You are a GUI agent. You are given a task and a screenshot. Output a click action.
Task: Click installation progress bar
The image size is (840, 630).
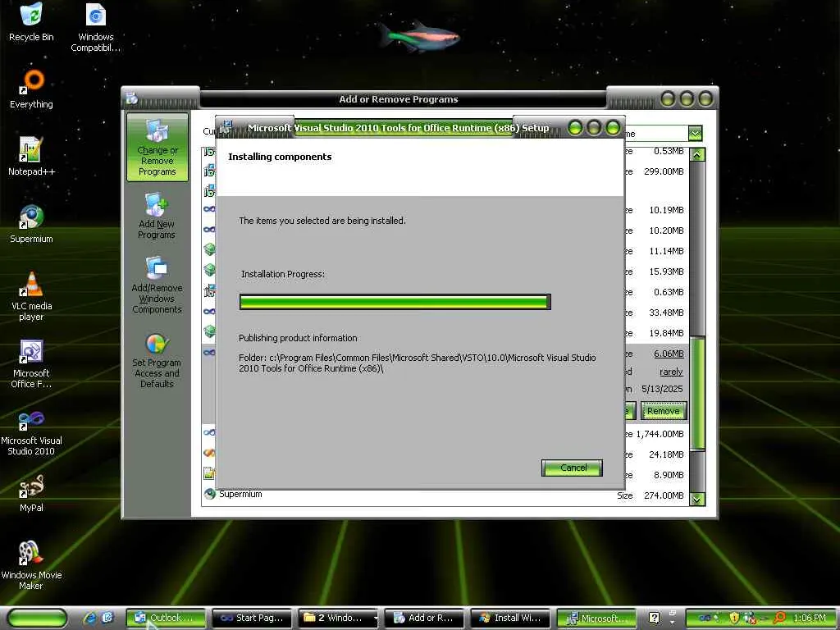(395, 302)
